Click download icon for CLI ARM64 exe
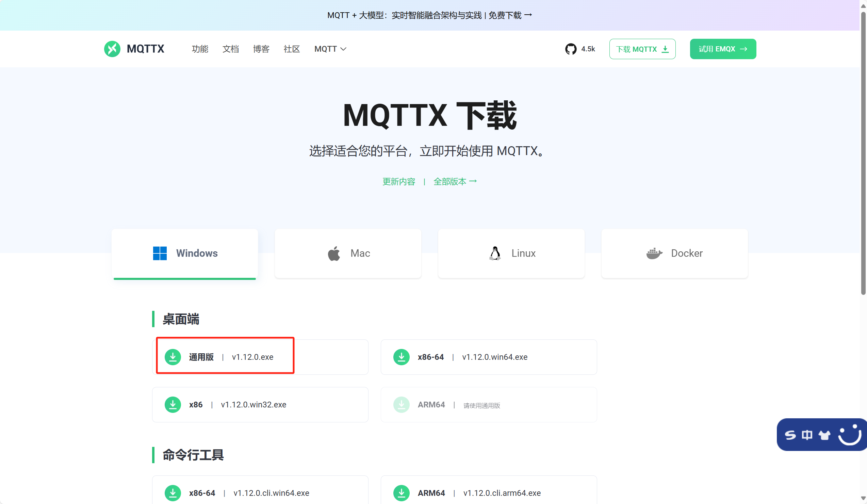 pos(401,493)
